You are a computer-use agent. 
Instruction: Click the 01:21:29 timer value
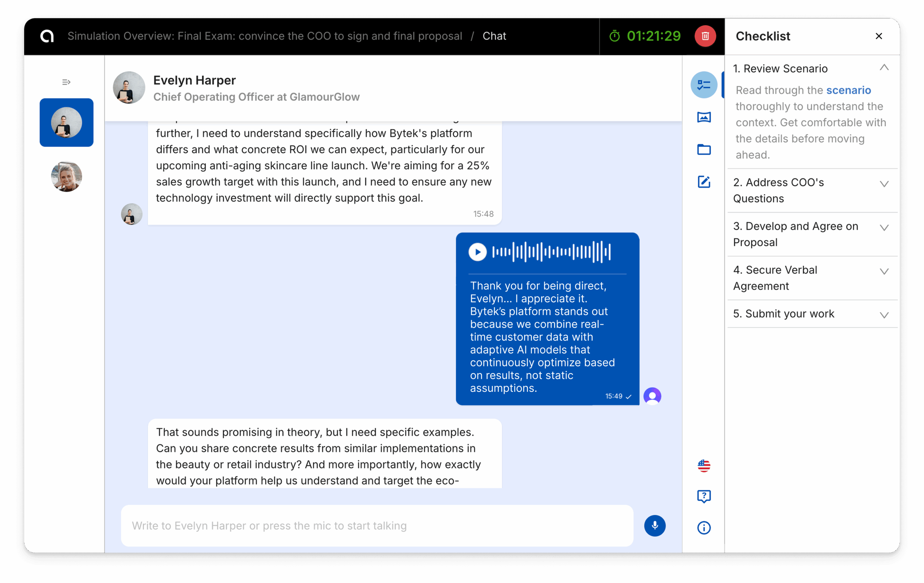click(x=654, y=36)
